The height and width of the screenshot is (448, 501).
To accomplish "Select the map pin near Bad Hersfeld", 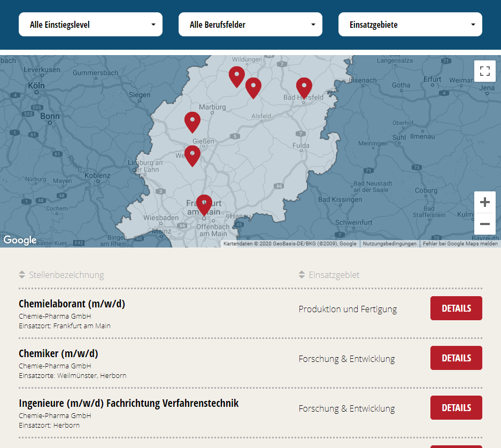I will [x=304, y=87].
